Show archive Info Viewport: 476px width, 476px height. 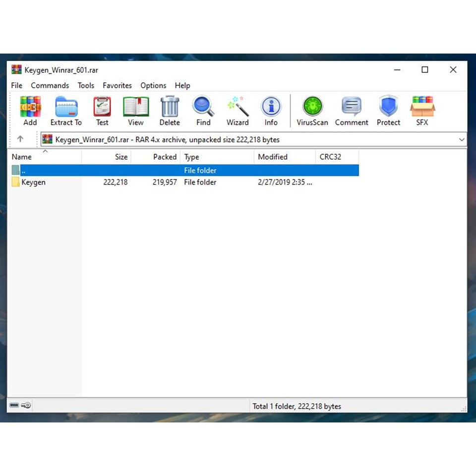[x=271, y=111]
